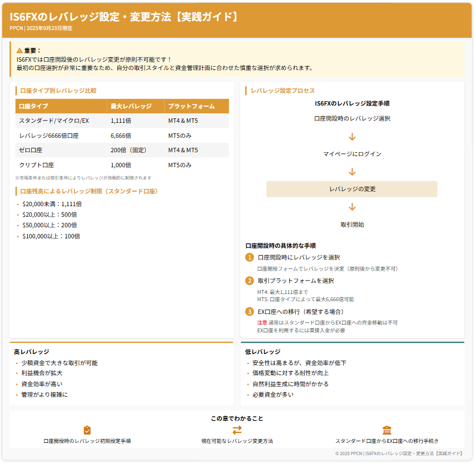This screenshot has width=476, height=464.
Task: Click the 高レバレッジ card heading
Action: click(x=31, y=352)
